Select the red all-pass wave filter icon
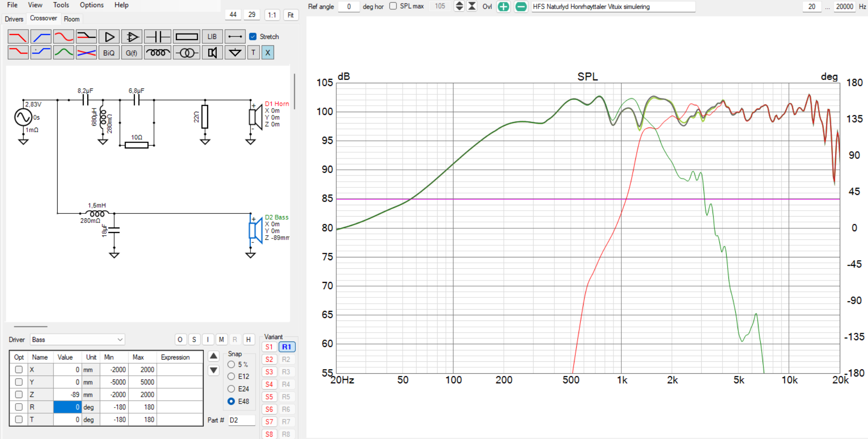The width and height of the screenshot is (868, 439). point(64,36)
